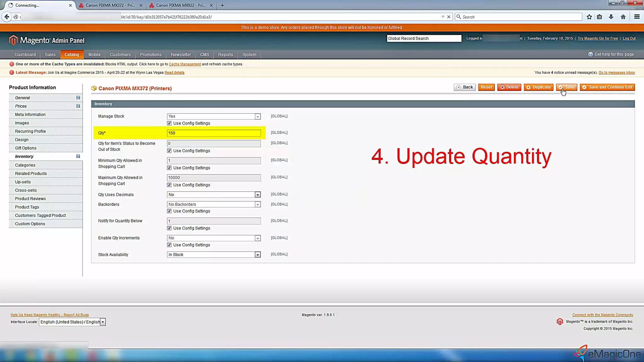The image size is (644, 362).
Task: Open the browser downloads arrow icon
Action: point(611,17)
